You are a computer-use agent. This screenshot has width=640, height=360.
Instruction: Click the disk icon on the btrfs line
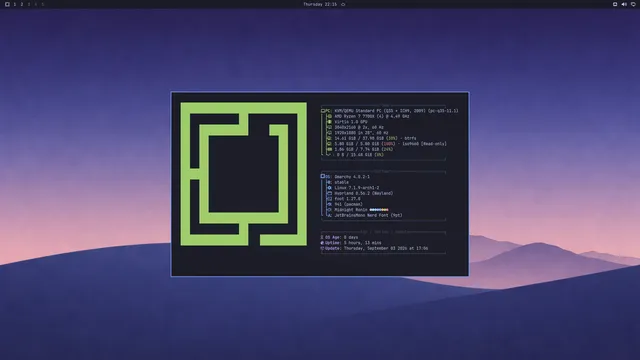329,138
